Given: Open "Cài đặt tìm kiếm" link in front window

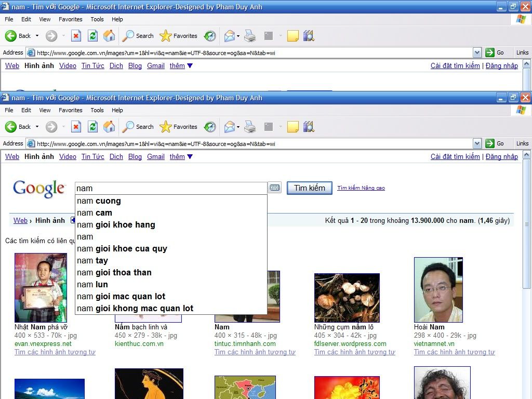Looking at the screenshot, I should pos(455,157).
